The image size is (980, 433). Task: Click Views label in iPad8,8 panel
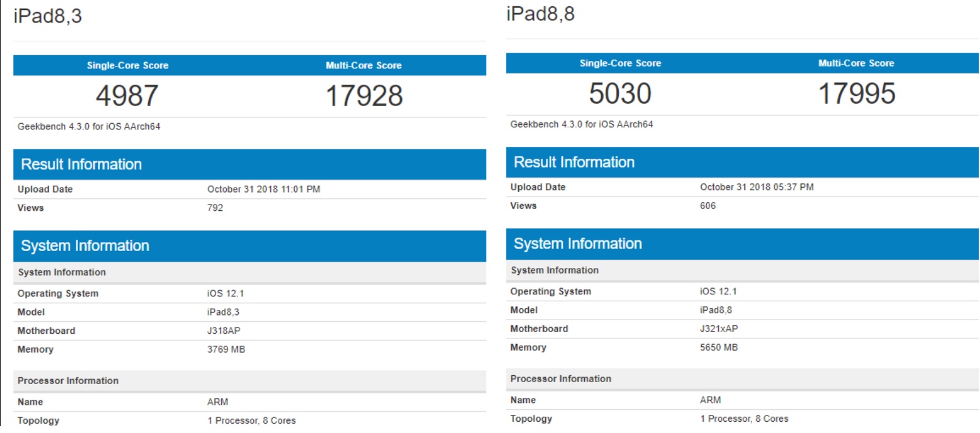coord(523,206)
